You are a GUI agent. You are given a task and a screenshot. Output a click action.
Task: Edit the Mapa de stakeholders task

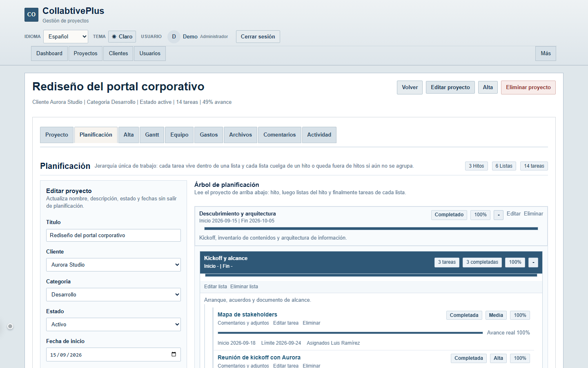[x=286, y=323]
